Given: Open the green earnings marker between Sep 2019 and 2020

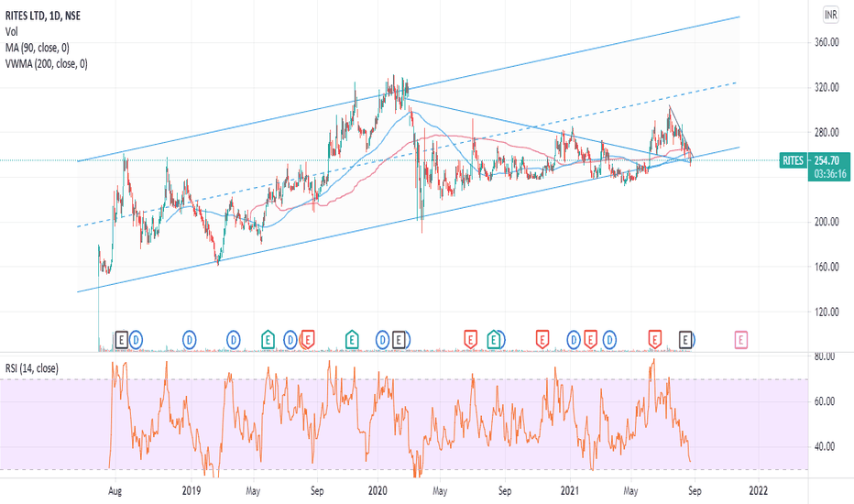Looking at the screenshot, I should pyautogui.click(x=352, y=341).
